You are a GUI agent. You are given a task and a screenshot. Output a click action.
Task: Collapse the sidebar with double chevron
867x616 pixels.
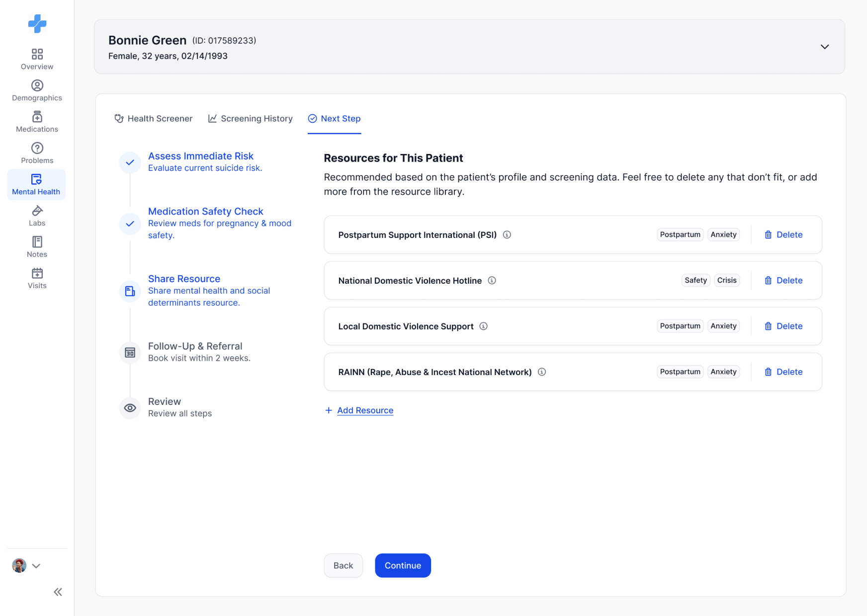(x=58, y=592)
